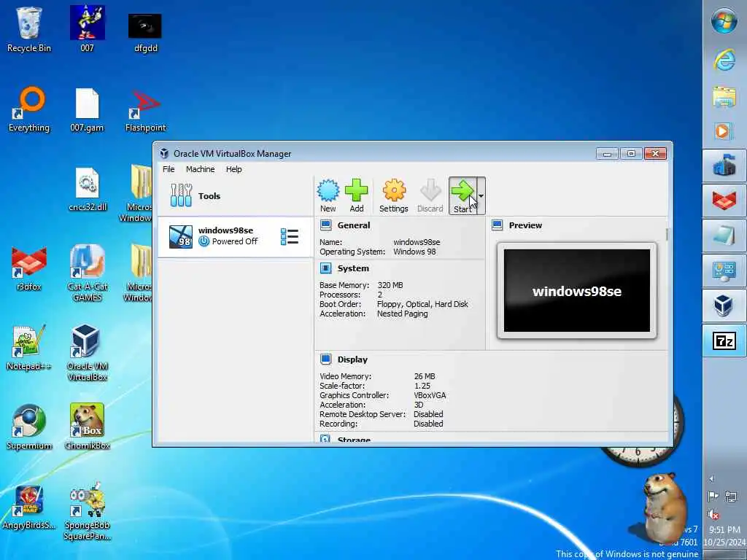This screenshot has width=747, height=560.
Task: Open Windows Explorer from the taskbar
Action: click(x=724, y=97)
